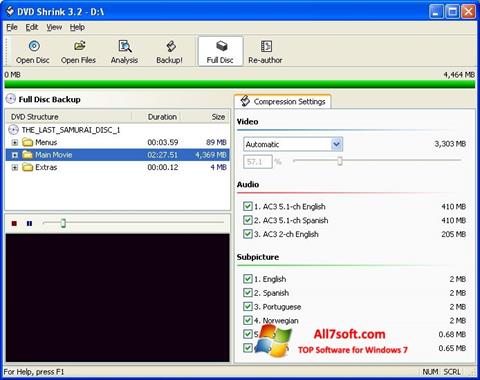
Task: Pause the video preview
Action: [x=29, y=223]
